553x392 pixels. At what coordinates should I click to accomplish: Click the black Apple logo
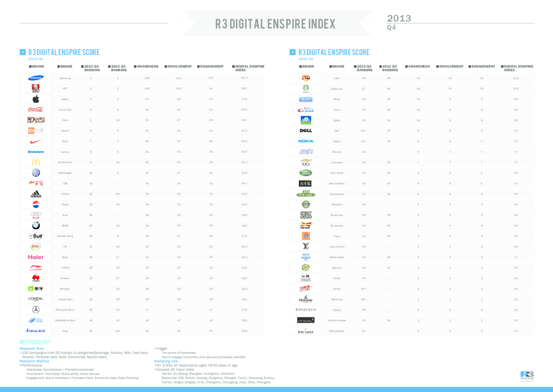36,99
